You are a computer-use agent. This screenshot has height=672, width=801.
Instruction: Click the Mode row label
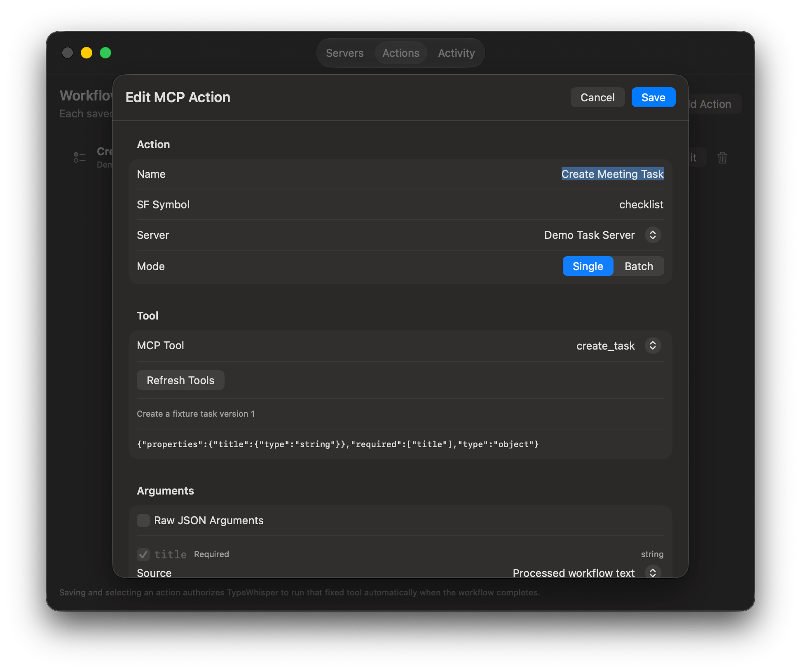(151, 266)
